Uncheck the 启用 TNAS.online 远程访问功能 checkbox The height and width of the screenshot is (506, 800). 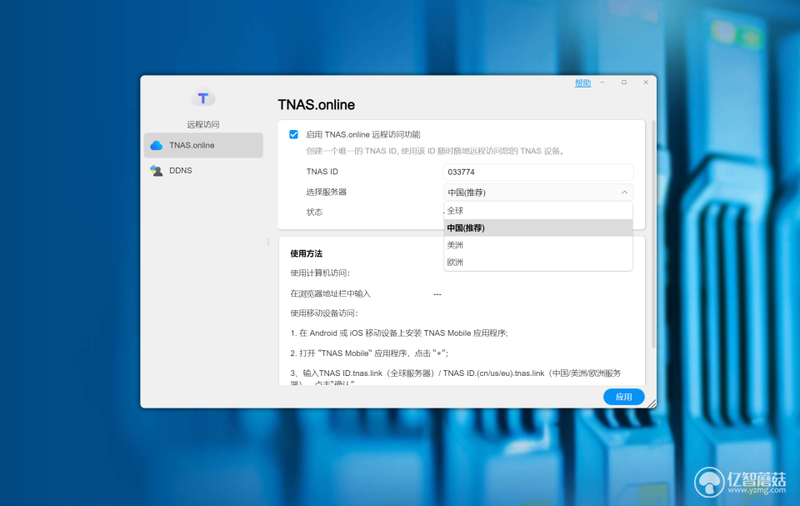(293, 134)
